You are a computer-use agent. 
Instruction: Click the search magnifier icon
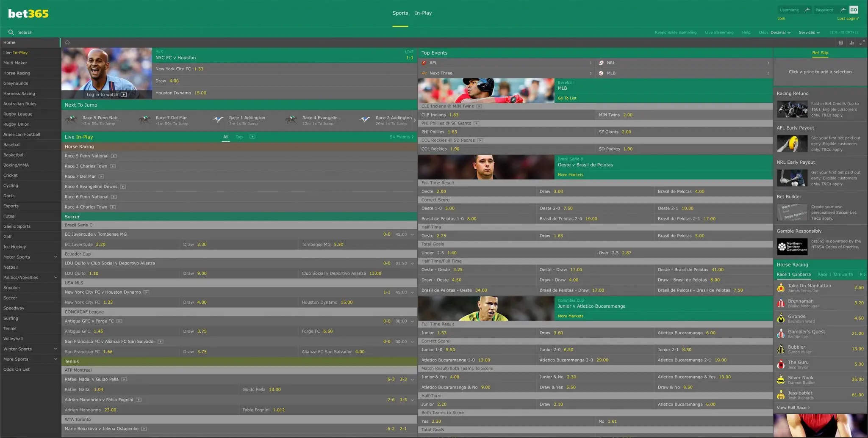point(11,32)
